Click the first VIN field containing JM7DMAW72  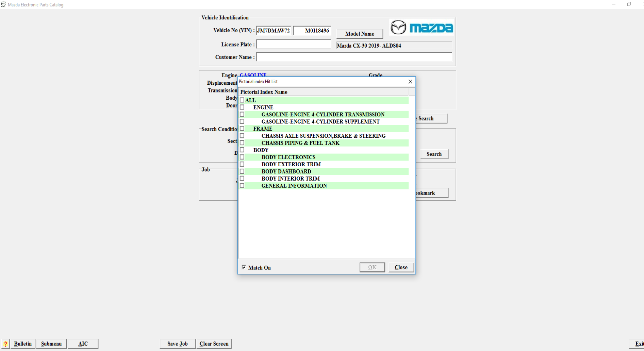274,31
